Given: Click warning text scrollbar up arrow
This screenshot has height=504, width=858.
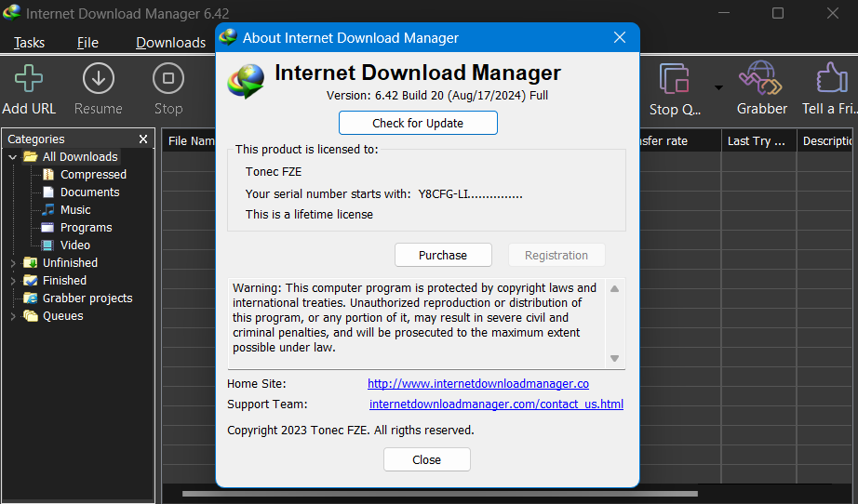Looking at the screenshot, I should (x=614, y=288).
